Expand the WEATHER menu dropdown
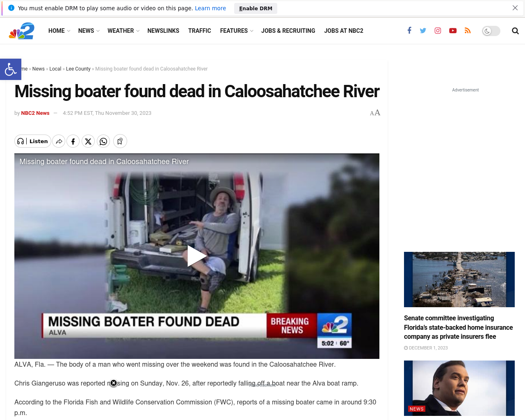 123,31
